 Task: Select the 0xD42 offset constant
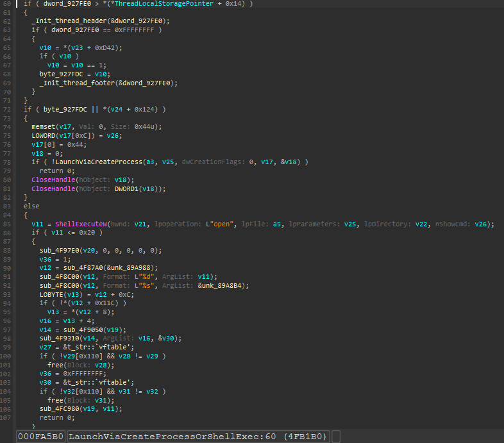pos(105,48)
